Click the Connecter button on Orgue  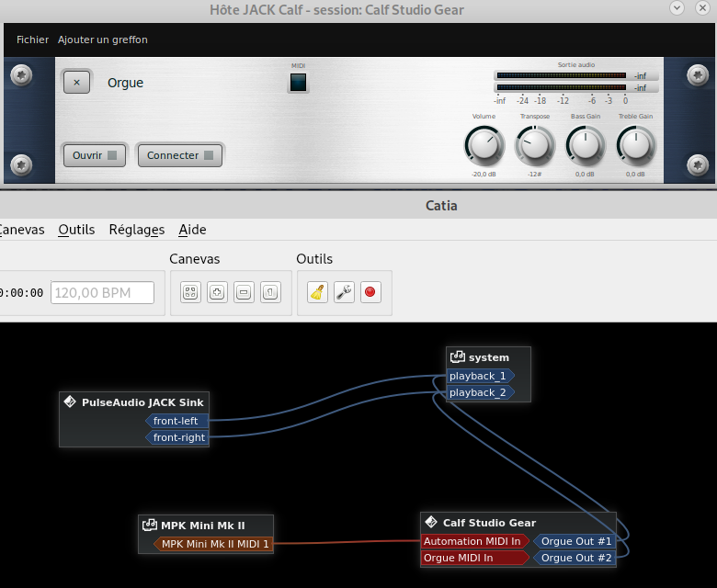click(x=179, y=155)
